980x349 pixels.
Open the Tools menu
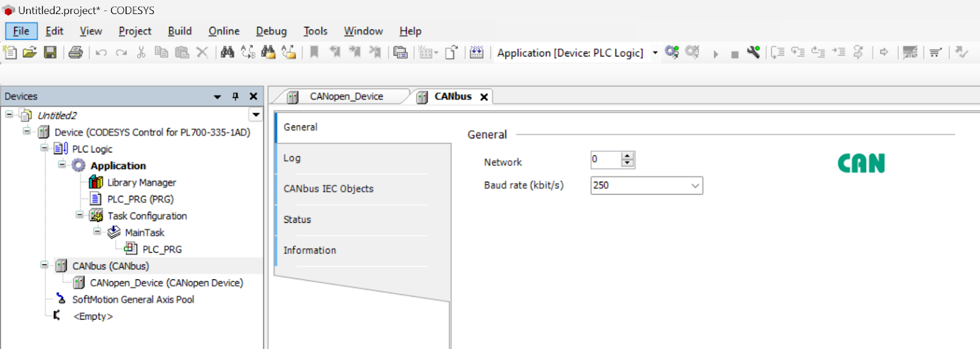click(x=315, y=31)
